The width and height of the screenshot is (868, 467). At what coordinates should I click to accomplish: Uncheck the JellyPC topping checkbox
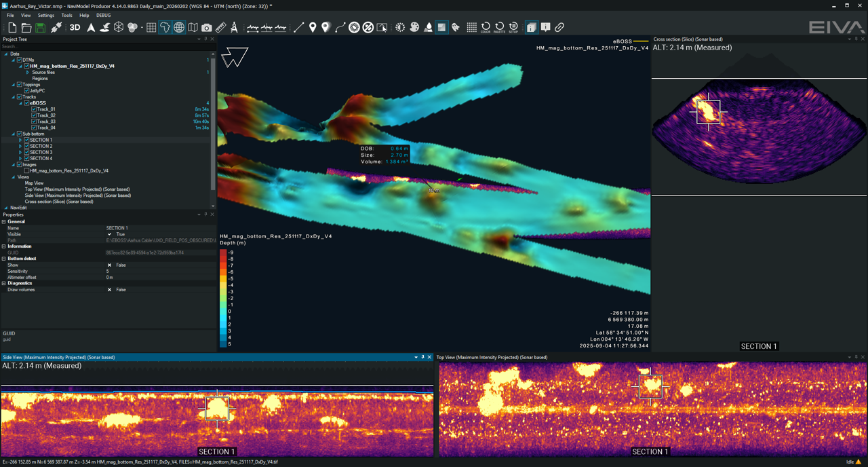coord(26,91)
